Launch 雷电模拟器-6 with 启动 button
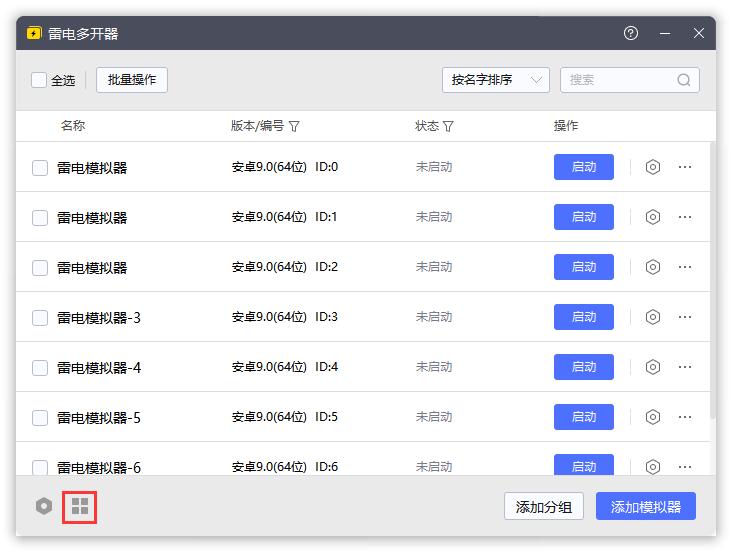 point(583,465)
